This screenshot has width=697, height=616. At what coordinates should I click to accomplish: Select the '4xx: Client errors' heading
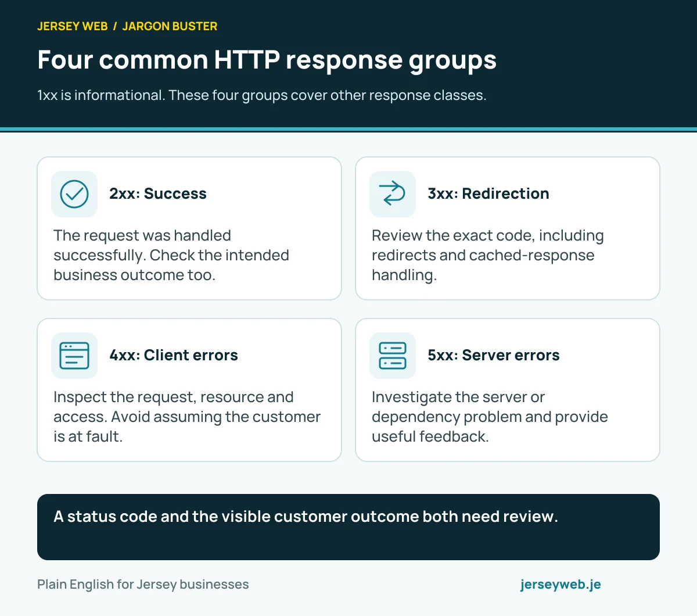[x=174, y=355]
